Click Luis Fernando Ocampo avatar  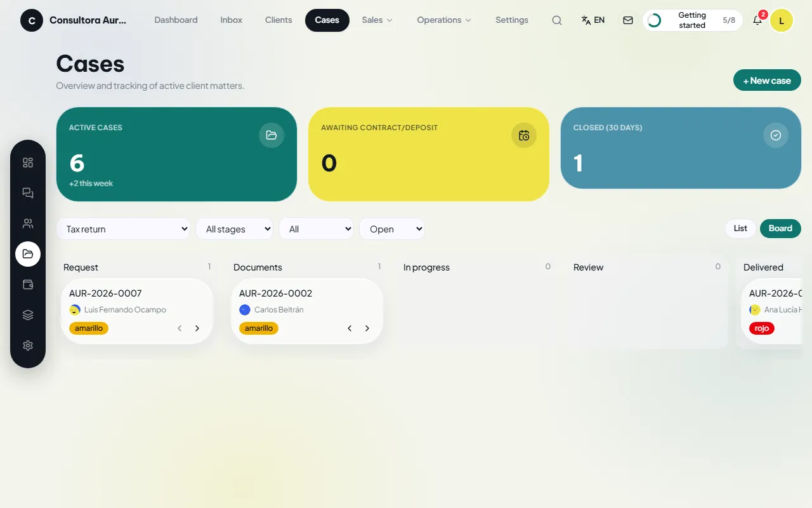[x=75, y=310]
